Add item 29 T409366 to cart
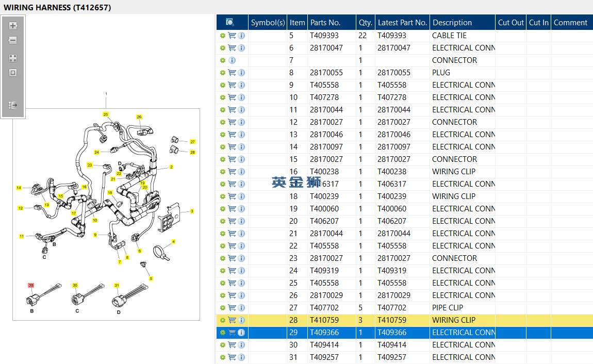This screenshot has width=593, height=364. click(x=232, y=333)
